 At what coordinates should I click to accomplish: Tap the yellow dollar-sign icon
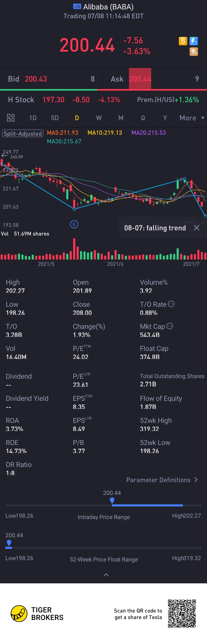183,41
